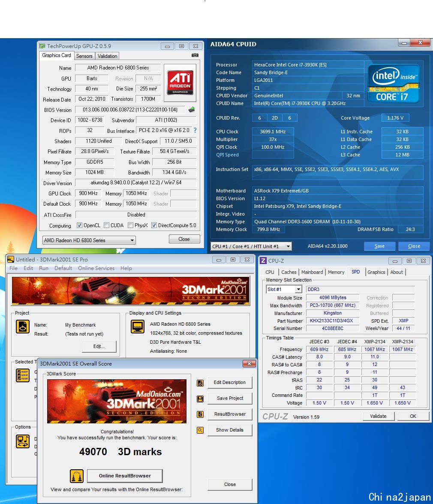Click the magnifier icon beside Show Details
The height and width of the screenshot is (504, 433).
coord(200,430)
